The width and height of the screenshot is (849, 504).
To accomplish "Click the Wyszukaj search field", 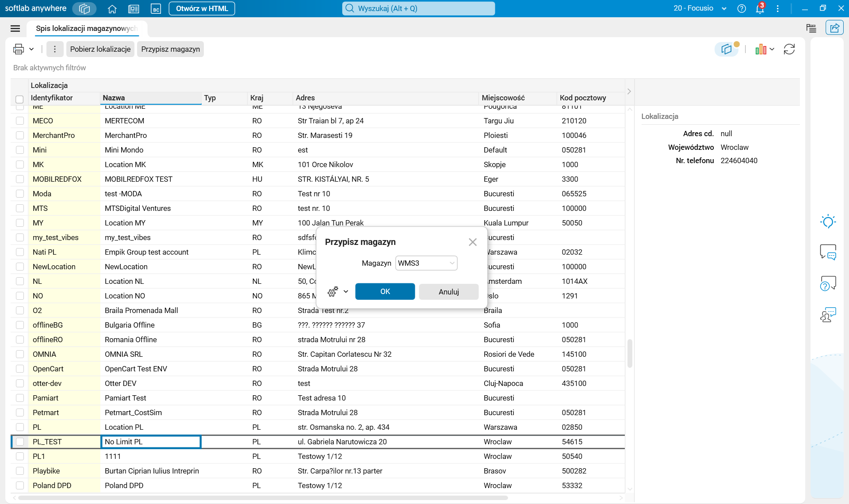I will [418, 8].
